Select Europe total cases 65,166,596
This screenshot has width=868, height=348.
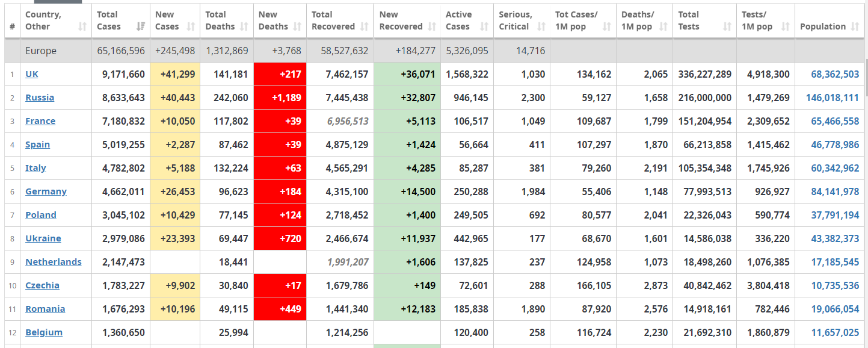point(121,51)
